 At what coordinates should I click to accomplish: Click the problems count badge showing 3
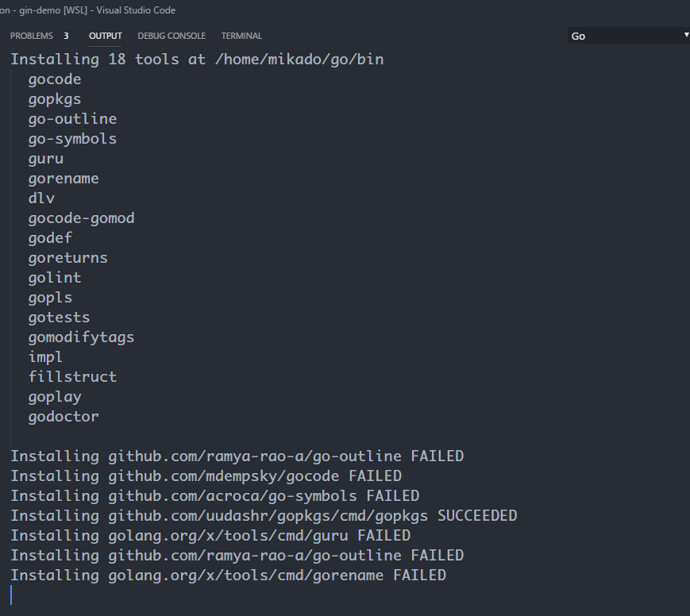(66, 36)
